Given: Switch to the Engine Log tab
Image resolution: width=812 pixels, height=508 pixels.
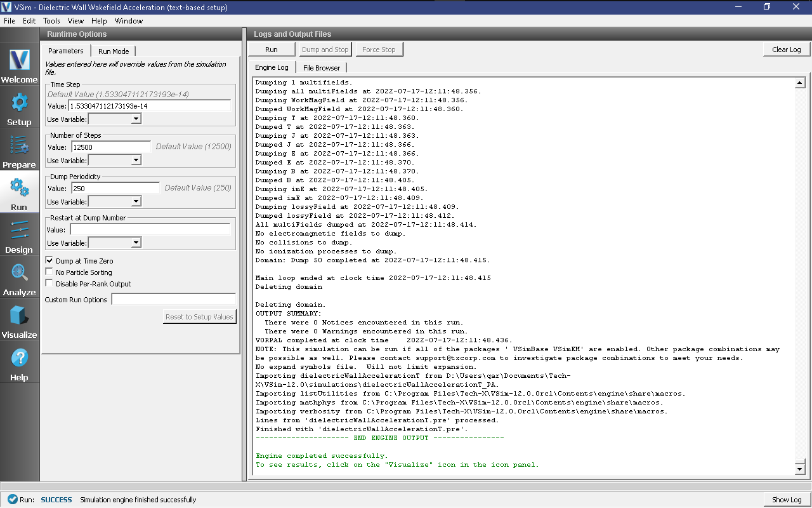Looking at the screenshot, I should 272,67.
